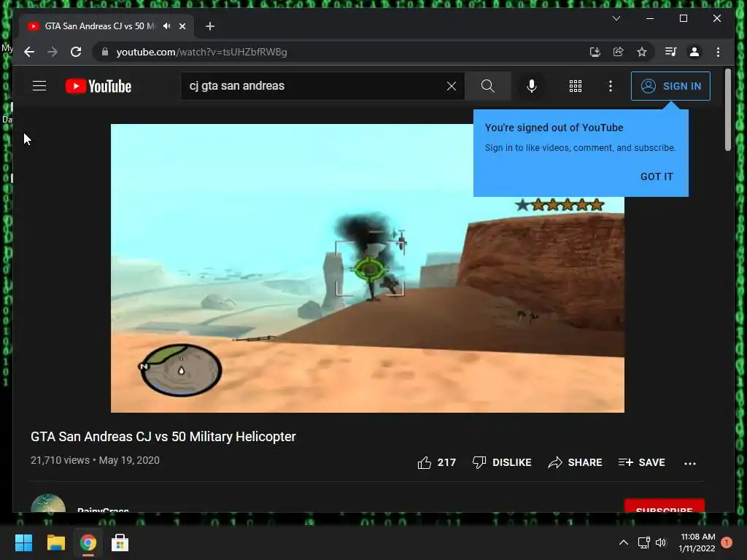Image resolution: width=747 pixels, height=560 pixels.
Task: Start voice search with microphone icon
Action: point(532,86)
